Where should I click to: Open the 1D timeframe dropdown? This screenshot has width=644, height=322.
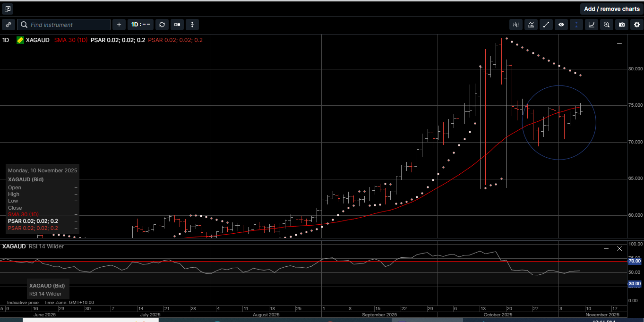tap(140, 24)
